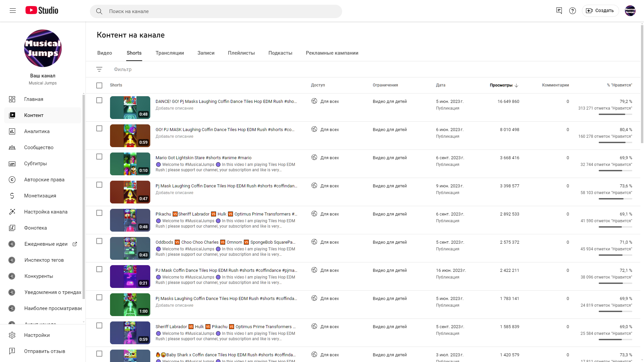The image size is (644, 362).
Task: Select checkbox for DANCE! GO! Pj Masks short
Action: (x=99, y=100)
